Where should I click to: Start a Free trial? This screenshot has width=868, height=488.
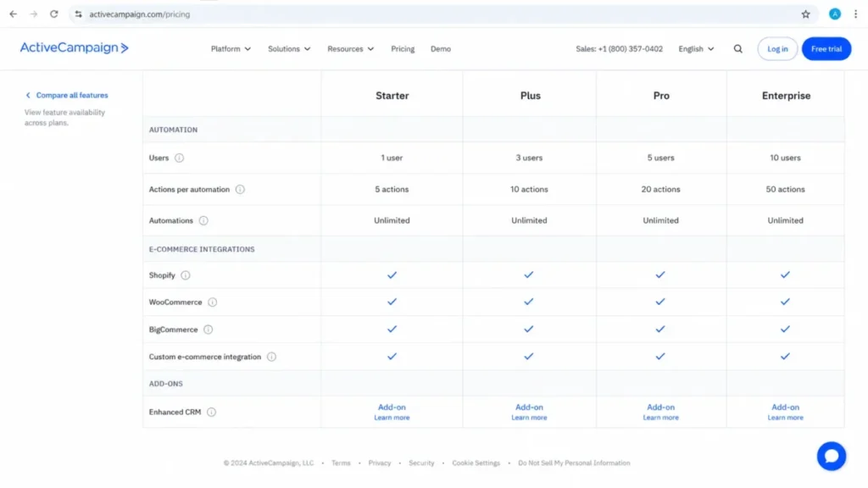tap(826, 49)
